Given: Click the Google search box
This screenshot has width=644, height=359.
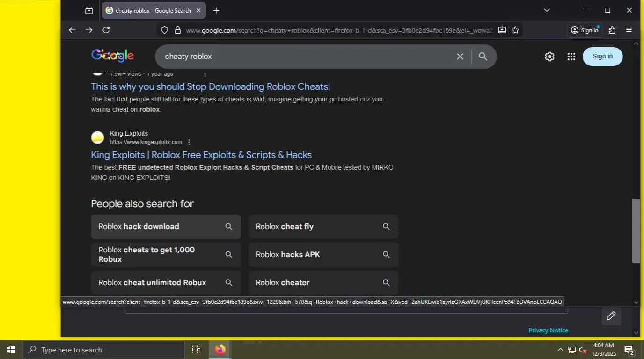Looking at the screenshot, I should coord(304,57).
